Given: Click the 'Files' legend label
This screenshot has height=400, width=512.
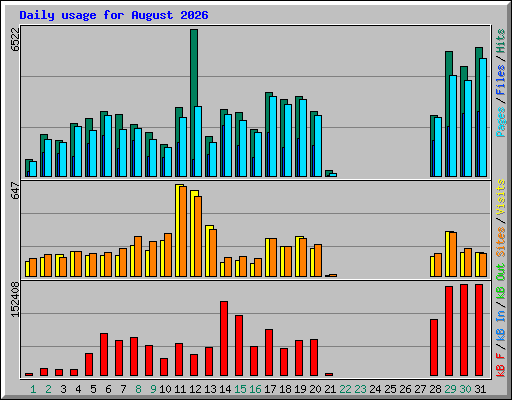Looking at the screenshot, I should pyautogui.click(x=500, y=80).
